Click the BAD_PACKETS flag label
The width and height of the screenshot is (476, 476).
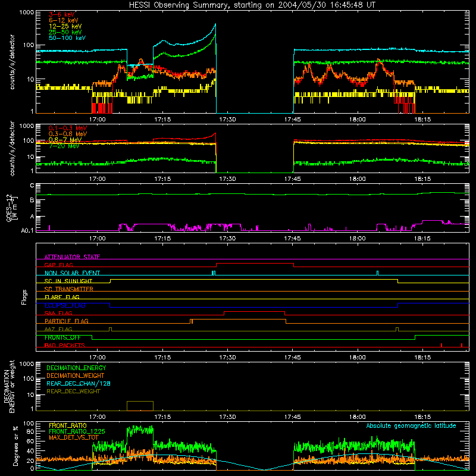[65, 345]
